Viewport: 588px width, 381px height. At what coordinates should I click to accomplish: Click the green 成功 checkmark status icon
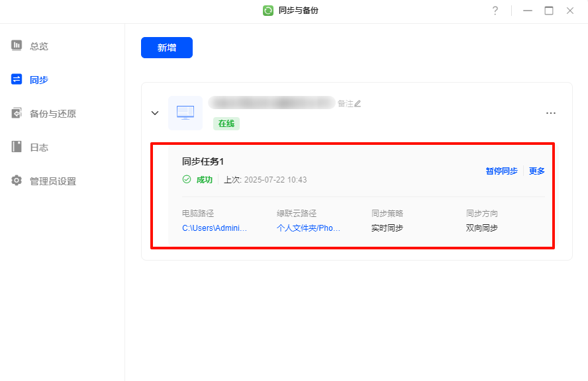tap(187, 179)
